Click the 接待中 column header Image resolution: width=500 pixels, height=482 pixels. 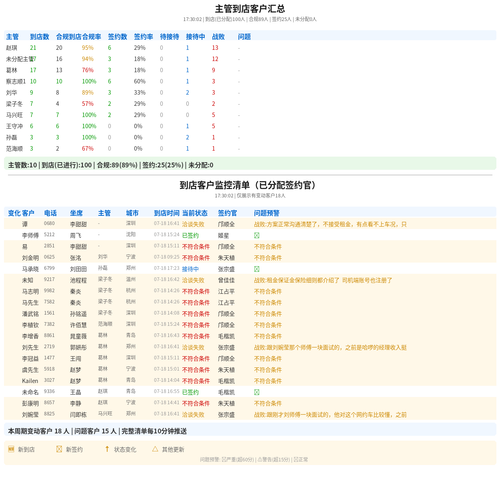[x=195, y=37]
